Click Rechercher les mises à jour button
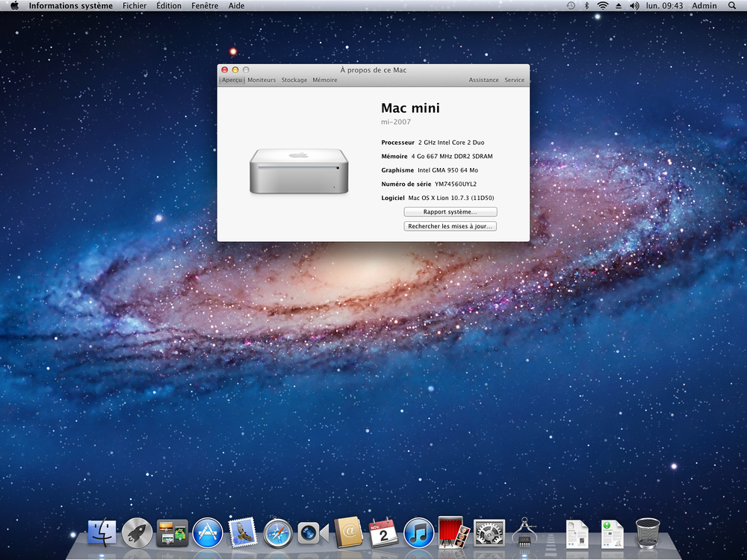The image size is (747, 560). coord(450,226)
